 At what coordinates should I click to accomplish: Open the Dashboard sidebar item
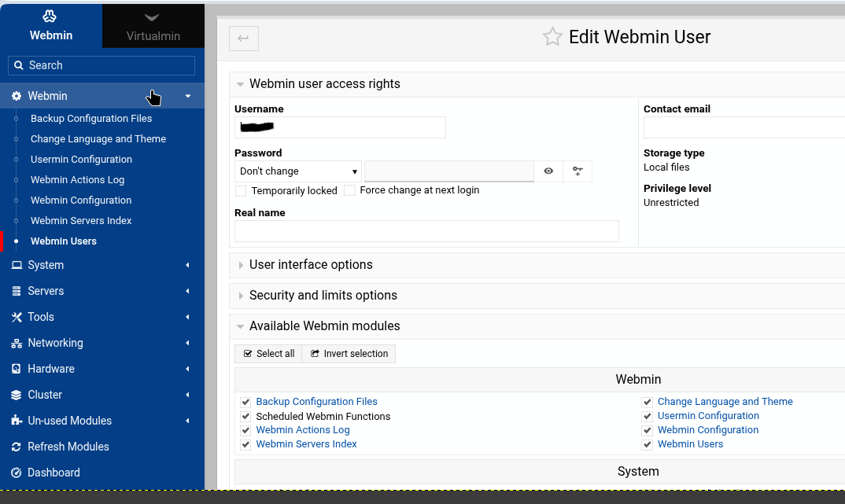[x=54, y=473]
